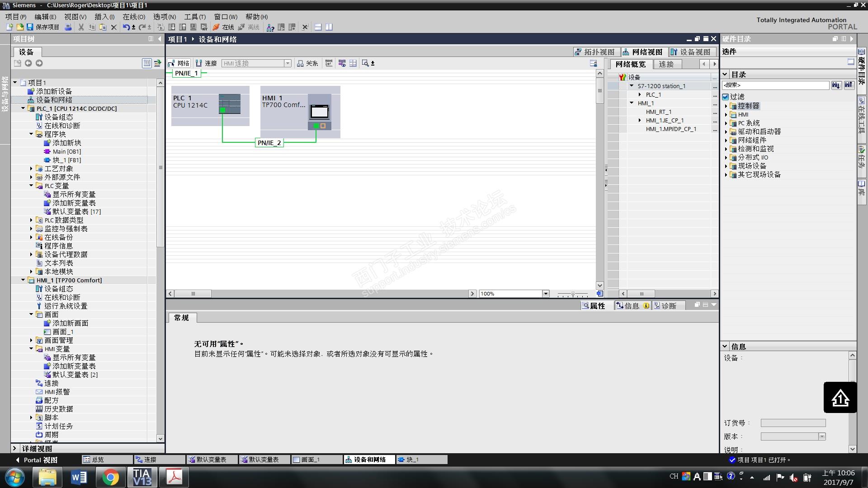Toggle the Filter (过滤) checkbox
Viewport: 868px width, 488px height.
[726, 97]
